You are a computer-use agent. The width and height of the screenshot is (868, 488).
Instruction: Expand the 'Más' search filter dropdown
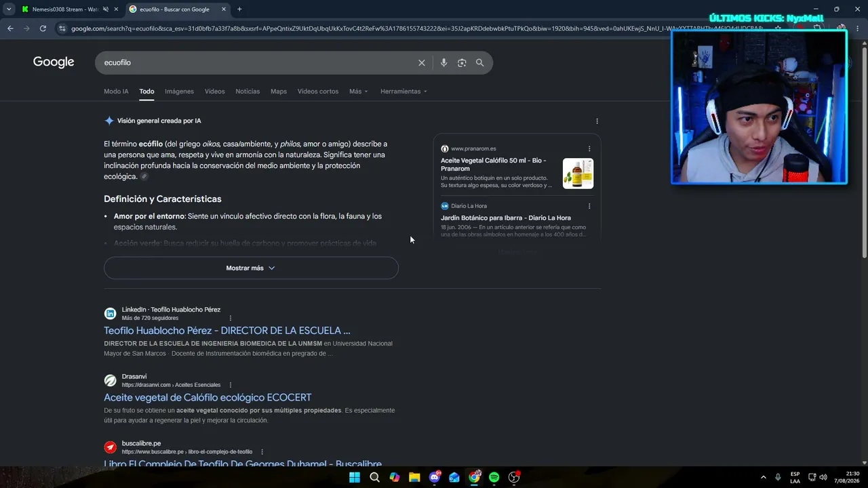point(359,91)
